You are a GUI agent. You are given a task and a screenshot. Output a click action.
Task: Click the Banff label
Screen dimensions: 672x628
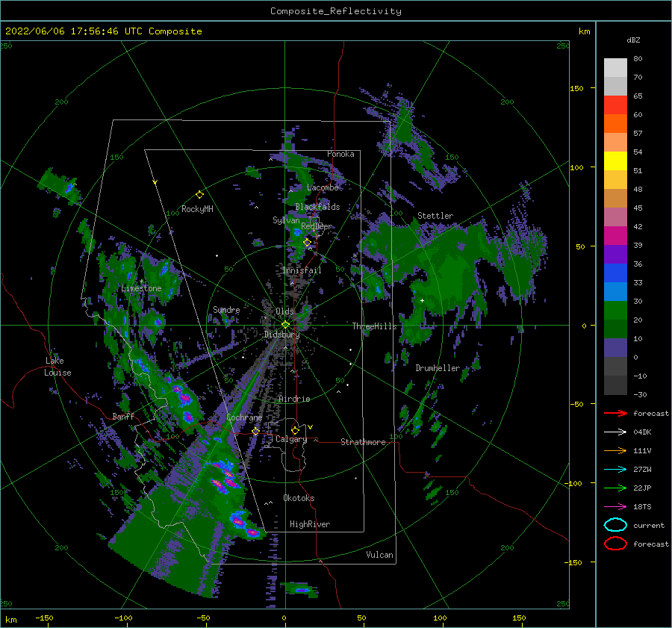click(x=123, y=416)
